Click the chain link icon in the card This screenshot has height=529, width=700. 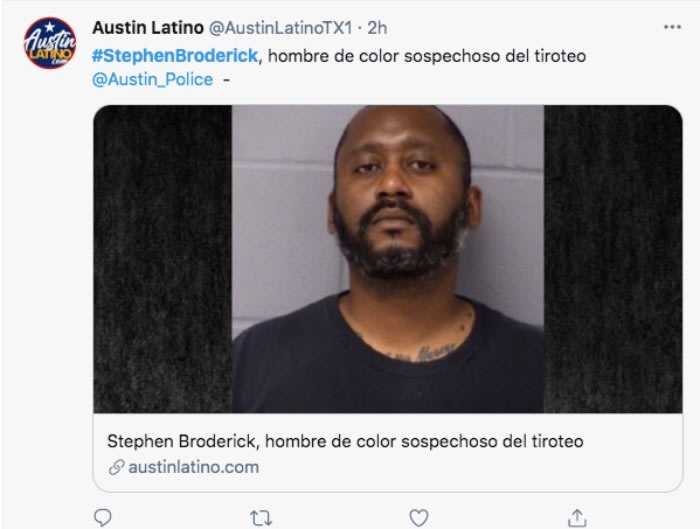tap(117, 467)
